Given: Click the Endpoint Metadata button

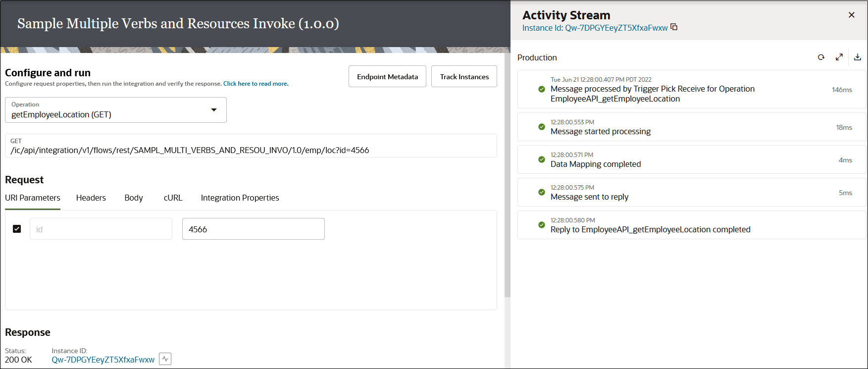Looking at the screenshot, I should click(387, 76).
